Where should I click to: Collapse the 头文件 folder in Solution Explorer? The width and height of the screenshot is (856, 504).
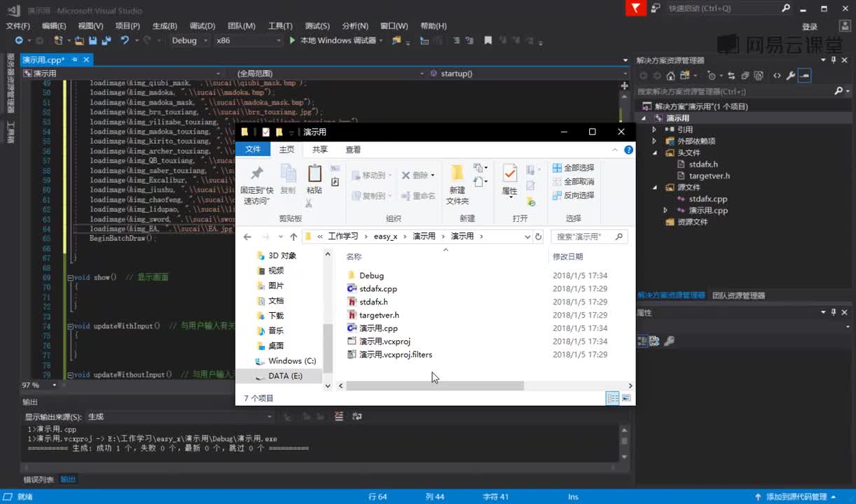[654, 153]
